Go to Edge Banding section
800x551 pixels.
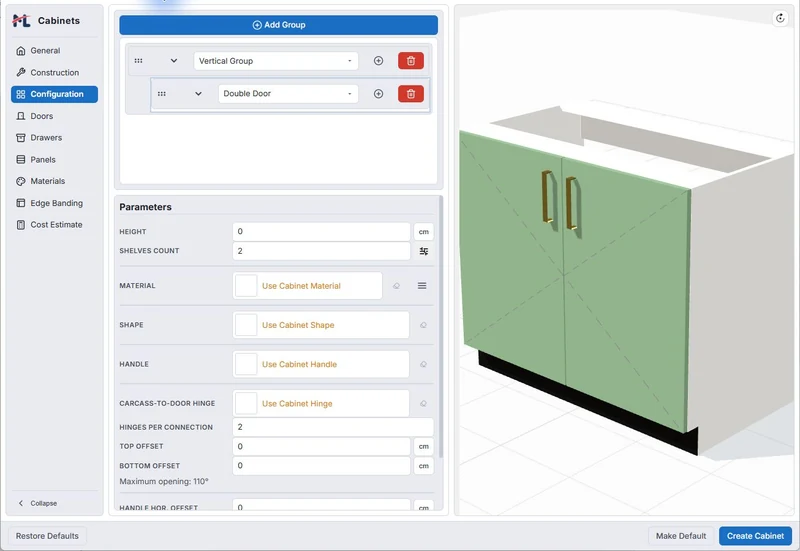pyautogui.click(x=54, y=203)
